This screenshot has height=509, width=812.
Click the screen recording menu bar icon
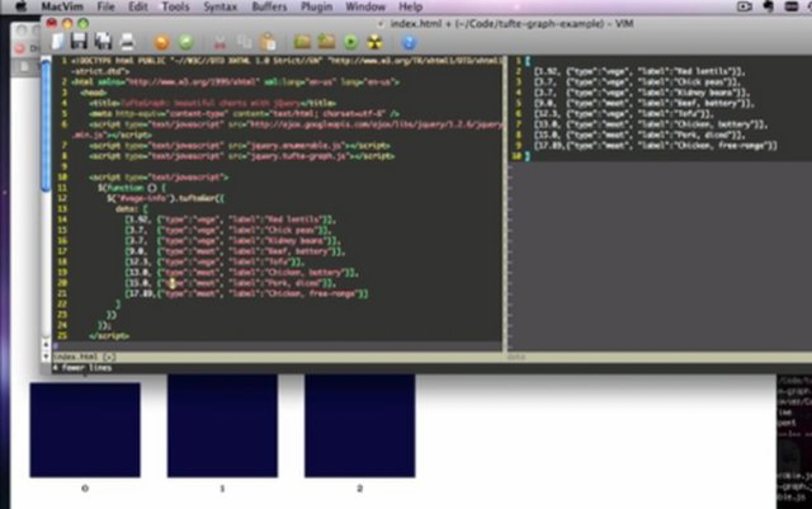click(x=744, y=6)
